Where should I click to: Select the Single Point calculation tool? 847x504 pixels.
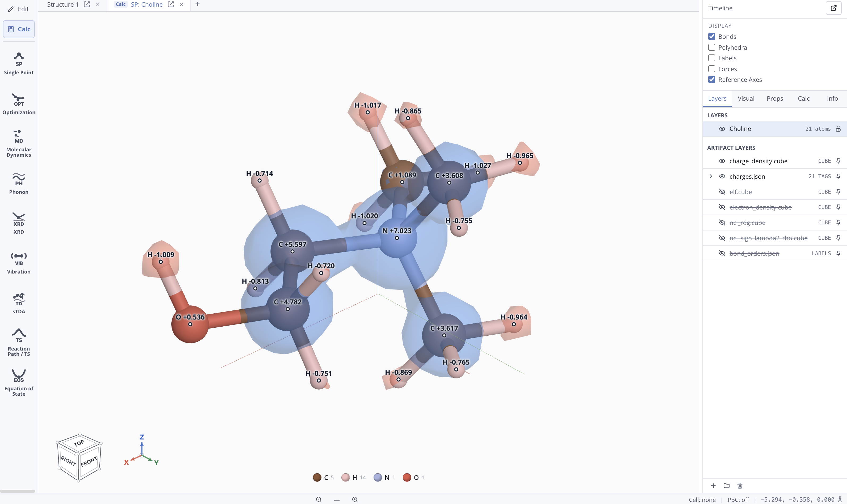[x=19, y=63]
